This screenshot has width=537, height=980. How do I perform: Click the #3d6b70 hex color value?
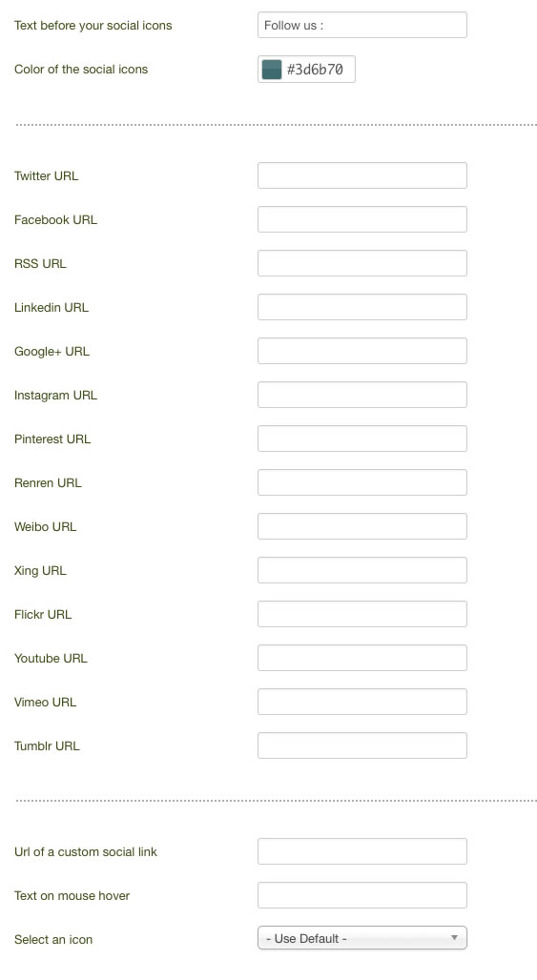point(315,70)
